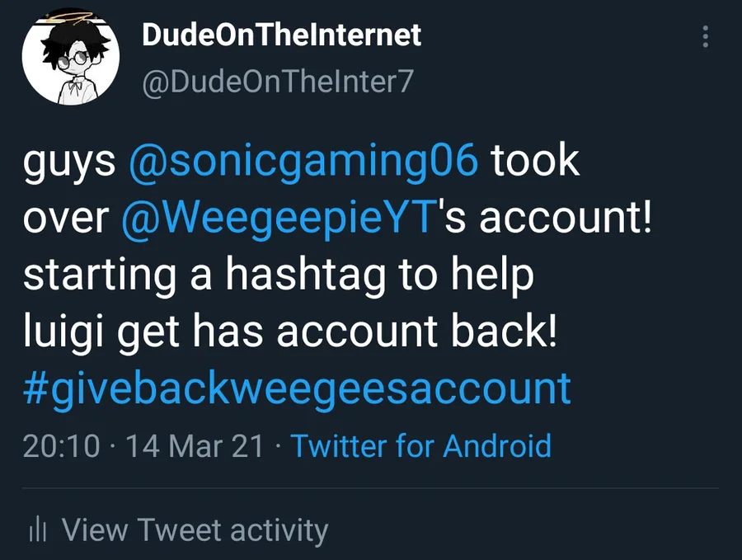This screenshot has width=742, height=560.
Task: Click "'s account!" after the WeegeepieYT mention
Action: coord(543,218)
